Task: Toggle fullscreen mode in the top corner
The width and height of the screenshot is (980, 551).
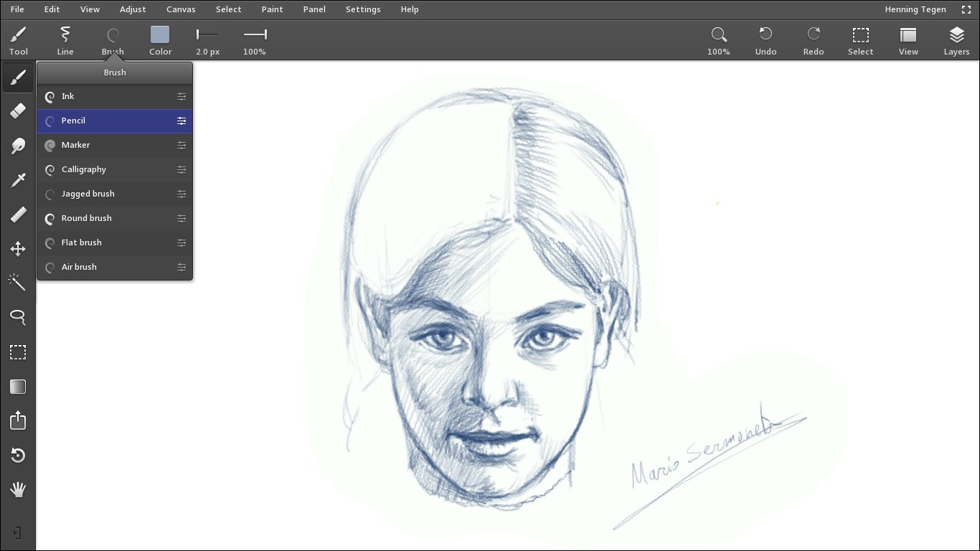Action: pyautogui.click(x=966, y=9)
